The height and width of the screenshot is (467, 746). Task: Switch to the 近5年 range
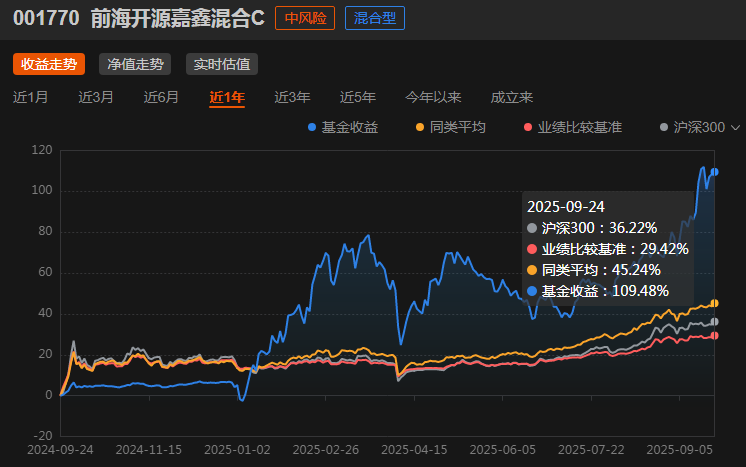coord(358,97)
